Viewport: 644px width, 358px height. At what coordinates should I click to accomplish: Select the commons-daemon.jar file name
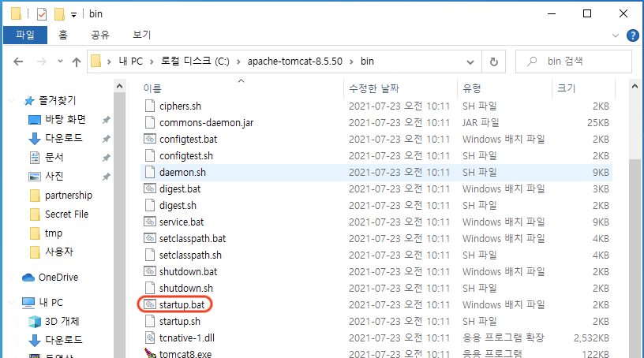pos(207,123)
